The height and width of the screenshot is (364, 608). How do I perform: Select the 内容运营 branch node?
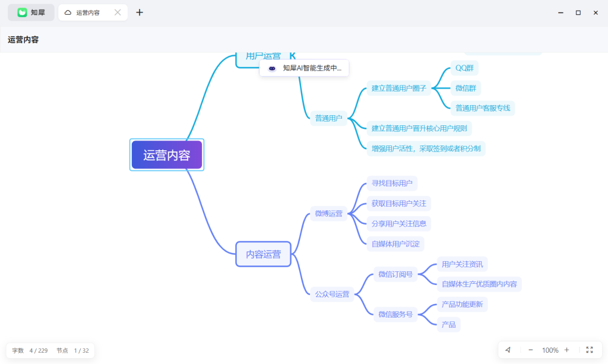point(263,254)
